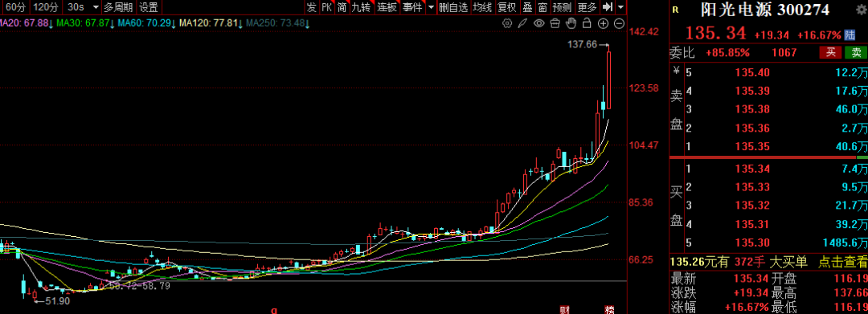
Task: Toggle the eye visibility icon on chart
Action: pos(538,23)
